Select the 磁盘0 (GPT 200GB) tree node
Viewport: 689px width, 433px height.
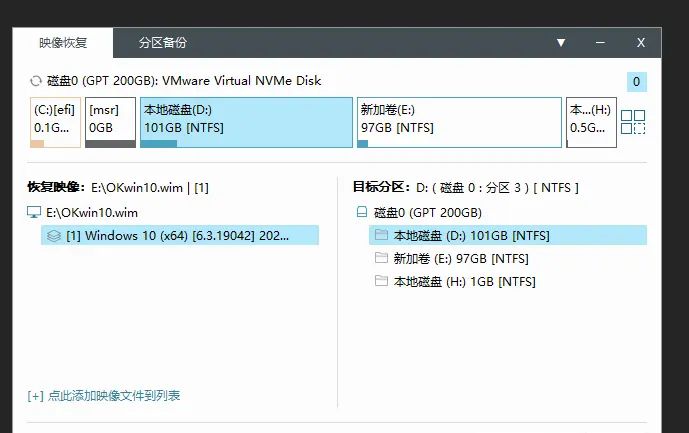click(428, 213)
